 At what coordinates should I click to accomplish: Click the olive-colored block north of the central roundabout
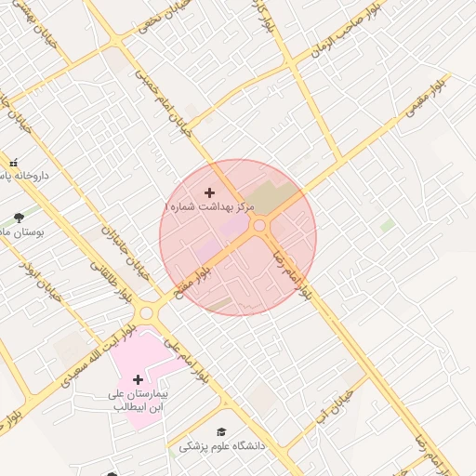coord(269,198)
